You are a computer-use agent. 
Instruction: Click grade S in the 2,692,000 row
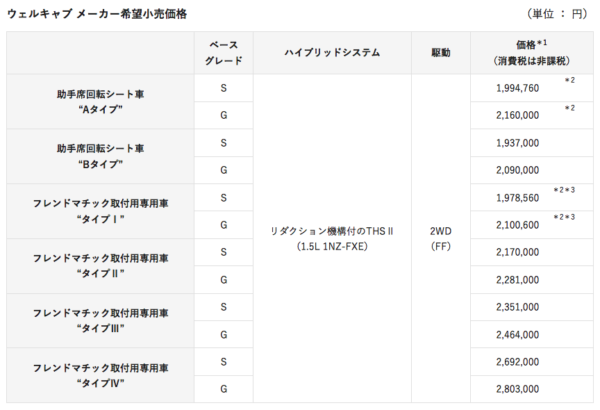pos(223,362)
